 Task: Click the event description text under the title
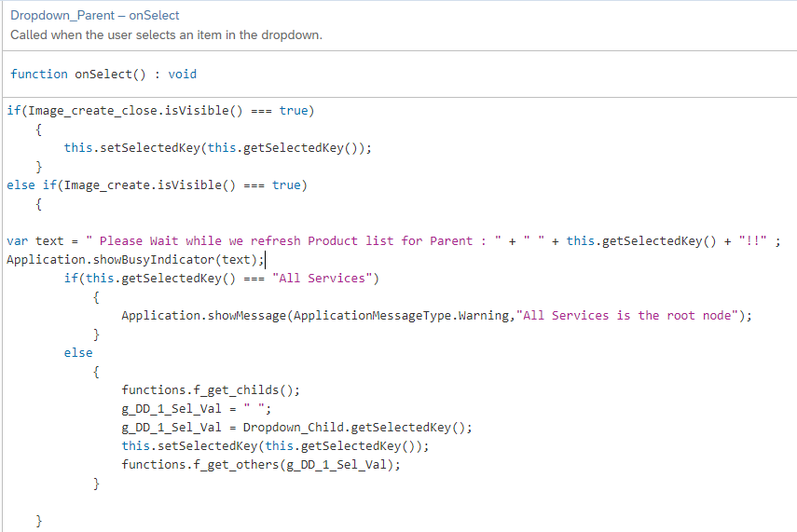(166, 35)
